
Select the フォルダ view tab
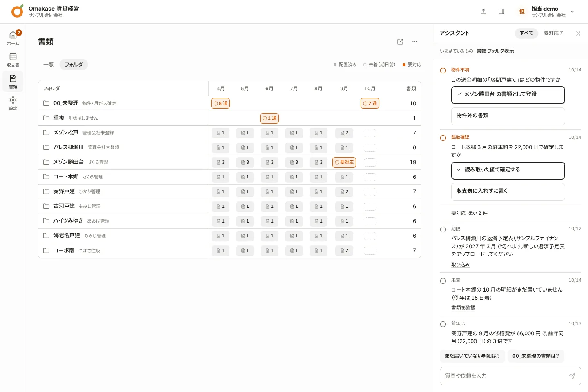coord(73,65)
